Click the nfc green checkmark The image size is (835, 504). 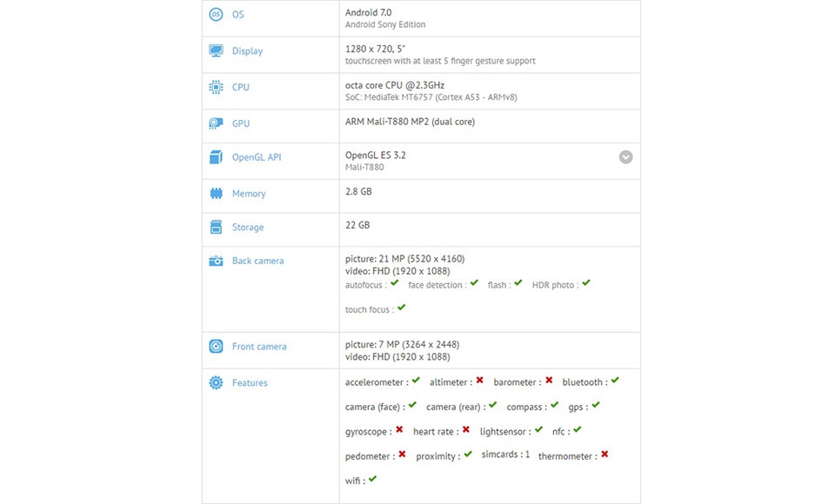click(x=578, y=429)
